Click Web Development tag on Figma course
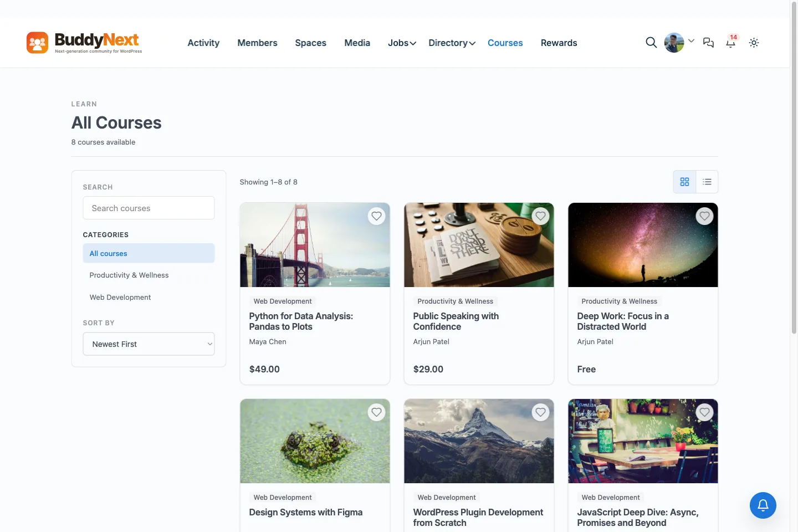Screen dimensions: 798x532 point(283,498)
